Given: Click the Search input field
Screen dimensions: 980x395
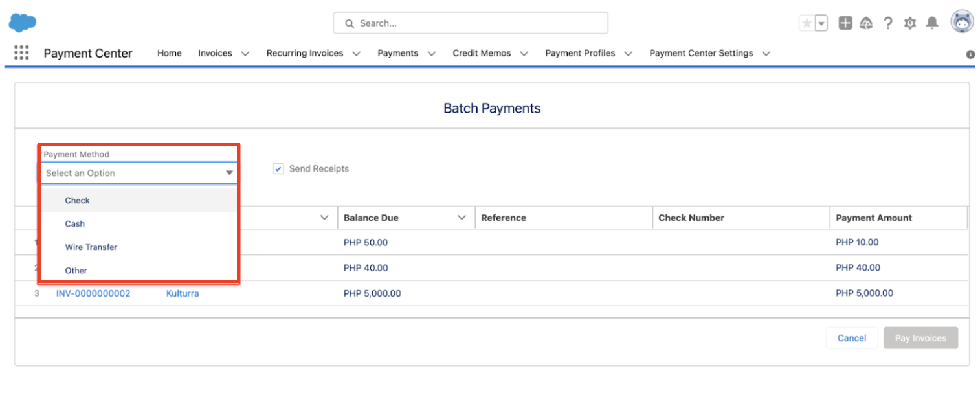Looking at the screenshot, I should [x=471, y=23].
